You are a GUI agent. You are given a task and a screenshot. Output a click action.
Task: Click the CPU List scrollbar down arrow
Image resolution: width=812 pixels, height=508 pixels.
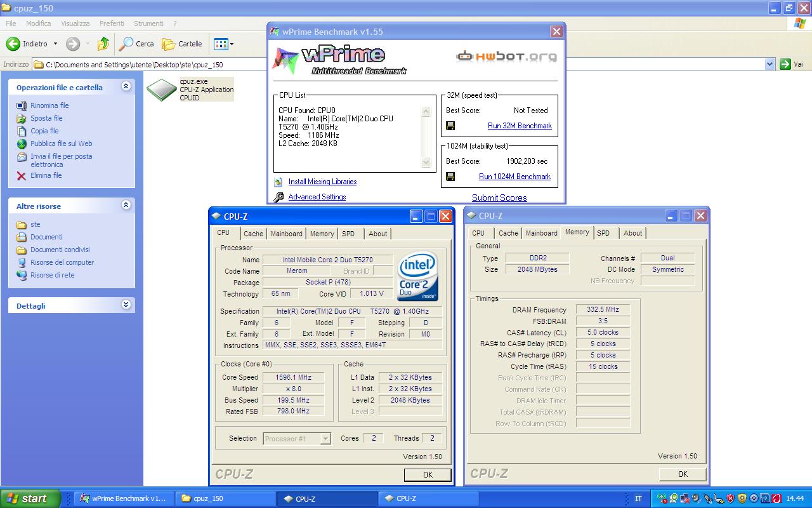pyautogui.click(x=426, y=163)
